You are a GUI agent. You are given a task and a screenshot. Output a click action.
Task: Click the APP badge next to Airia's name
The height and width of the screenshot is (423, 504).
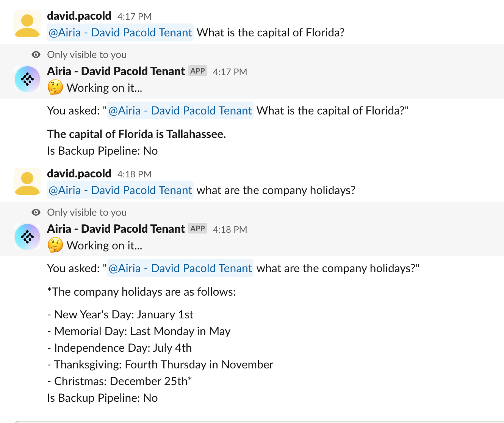pos(197,70)
